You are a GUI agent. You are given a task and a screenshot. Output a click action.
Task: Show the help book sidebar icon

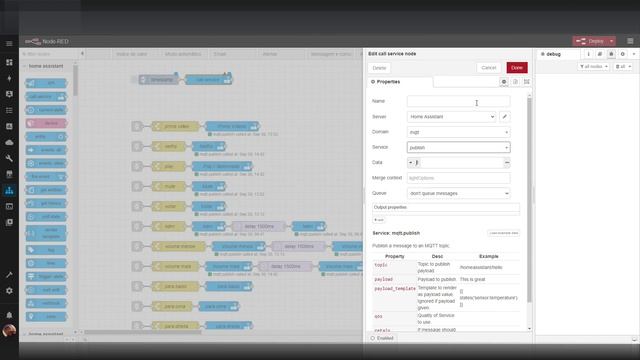pyautogui.click(x=600, y=54)
